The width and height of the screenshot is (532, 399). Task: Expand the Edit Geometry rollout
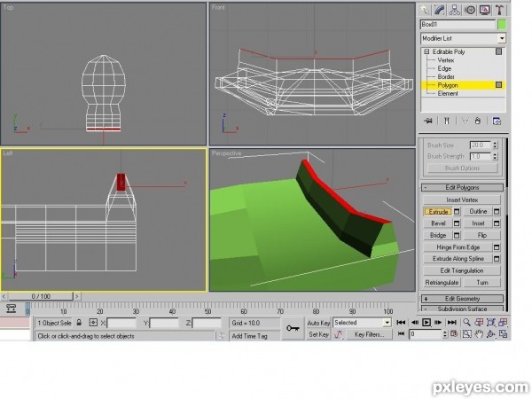(x=462, y=299)
